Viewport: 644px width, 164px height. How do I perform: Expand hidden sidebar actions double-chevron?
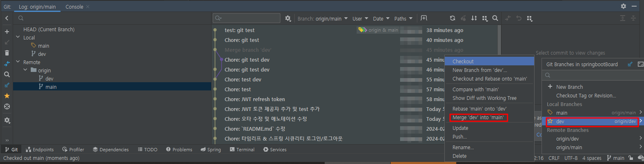[x=7, y=140]
